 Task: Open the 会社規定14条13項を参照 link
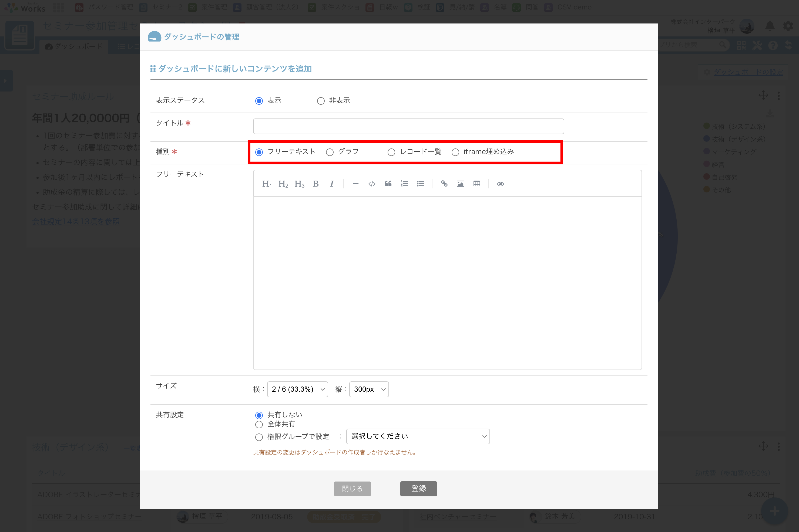(76, 222)
